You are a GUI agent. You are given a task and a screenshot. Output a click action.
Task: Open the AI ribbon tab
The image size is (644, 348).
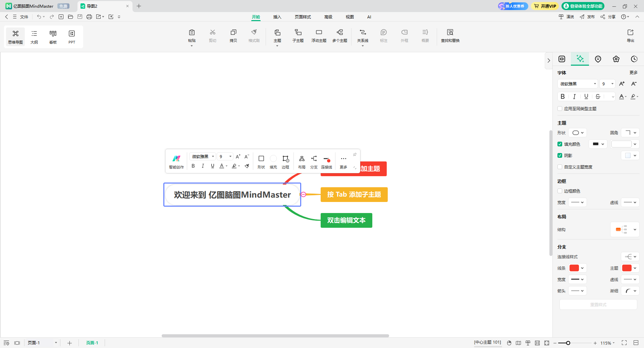pyautogui.click(x=369, y=17)
